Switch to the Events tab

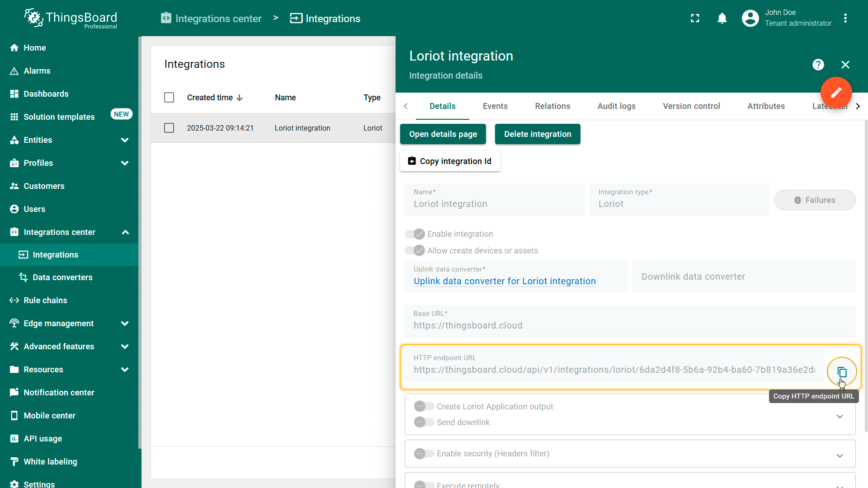click(495, 106)
